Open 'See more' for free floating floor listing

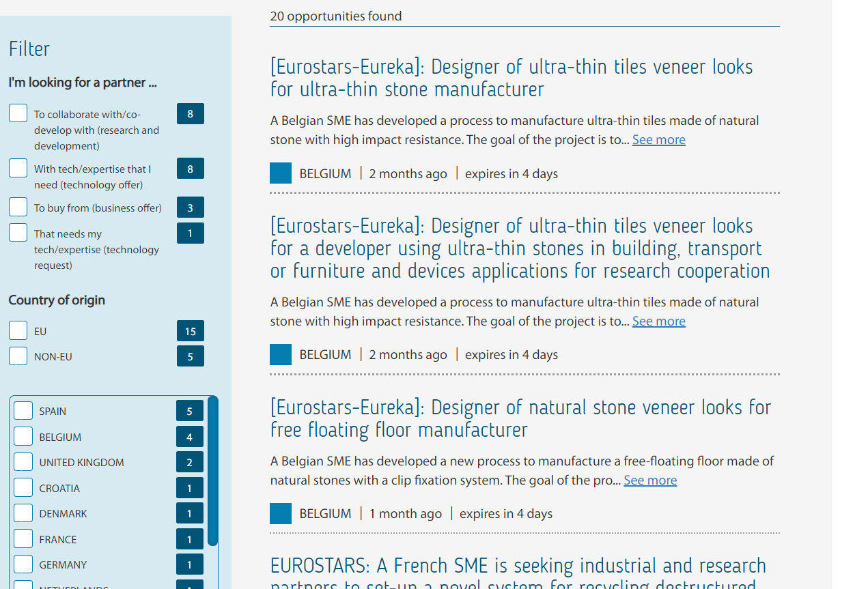pos(650,480)
